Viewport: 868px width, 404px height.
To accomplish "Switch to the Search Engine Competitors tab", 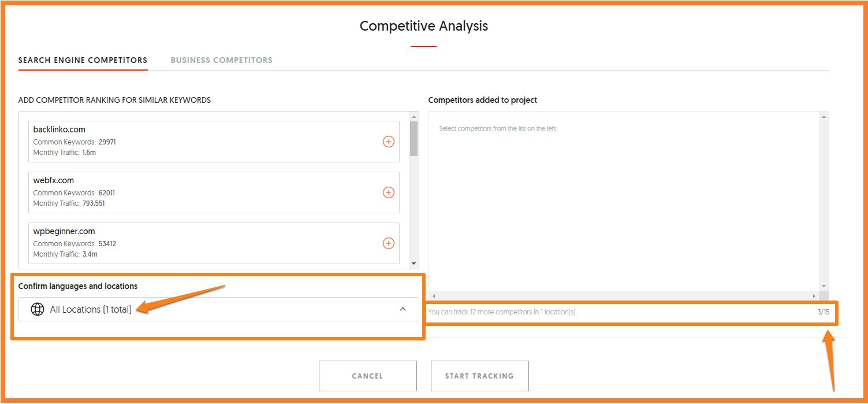I will [83, 60].
